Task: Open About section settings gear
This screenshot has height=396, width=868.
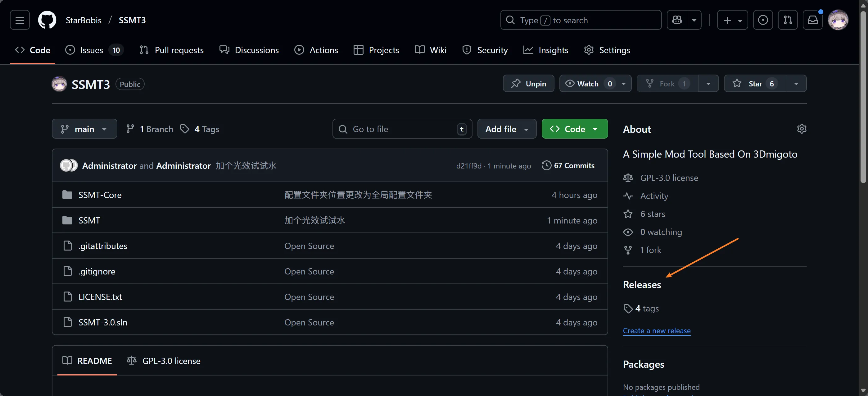Action: coord(802,129)
